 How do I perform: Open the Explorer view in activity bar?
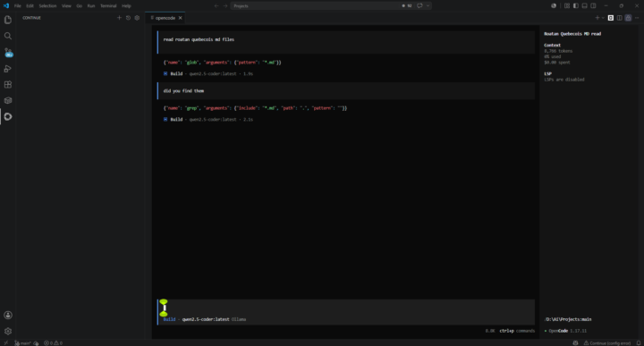pos(8,20)
